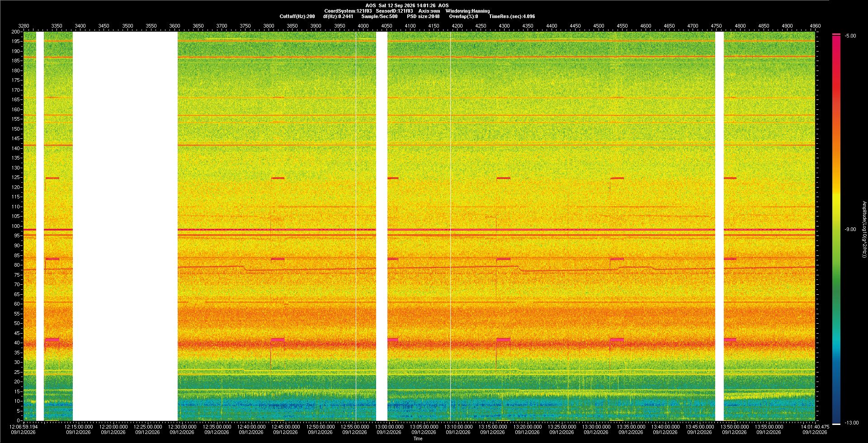The image size is (868, 443).
Task: Click the -5.00 colorbar maximum label
Action: point(850,36)
